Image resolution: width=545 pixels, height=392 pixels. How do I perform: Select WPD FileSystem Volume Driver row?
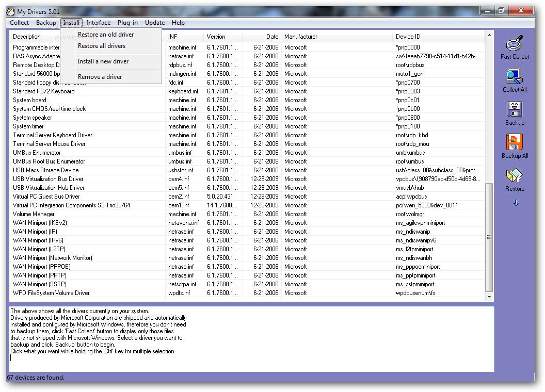tap(247, 293)
